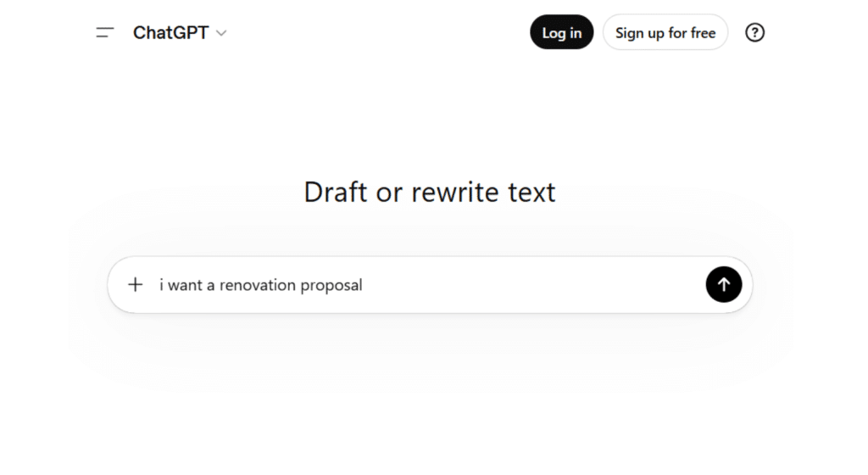This screenshot has height=475, width=868.
Task: Click inside the message input field
Action: point(509,285)
